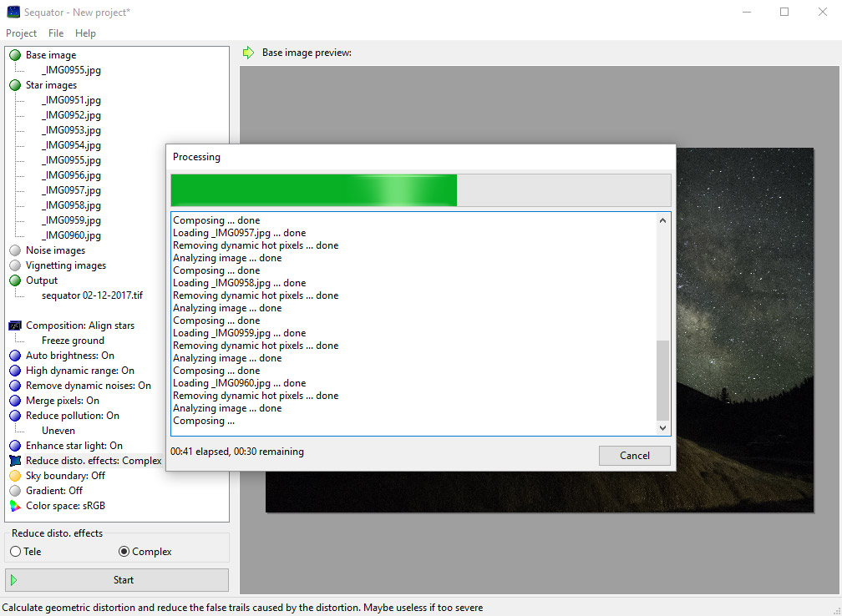Select star image _IMG0953.jpg
Screen dimensions: 842x616
click(72, 130)
